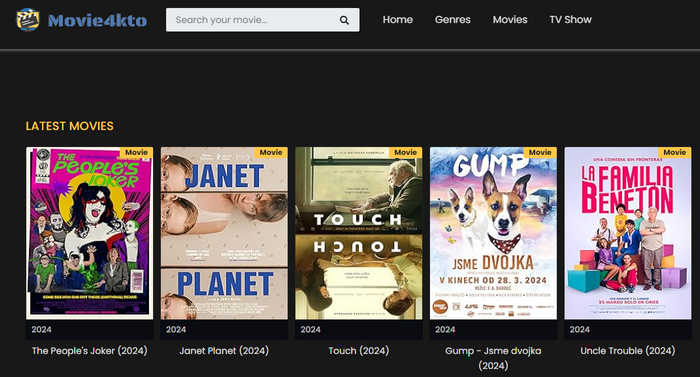Image resolution: width=700 pixels, height=377 pixels.
Task: Open the Gump Jsme dvojka poster thumbnail
Action: pos(493,233)
